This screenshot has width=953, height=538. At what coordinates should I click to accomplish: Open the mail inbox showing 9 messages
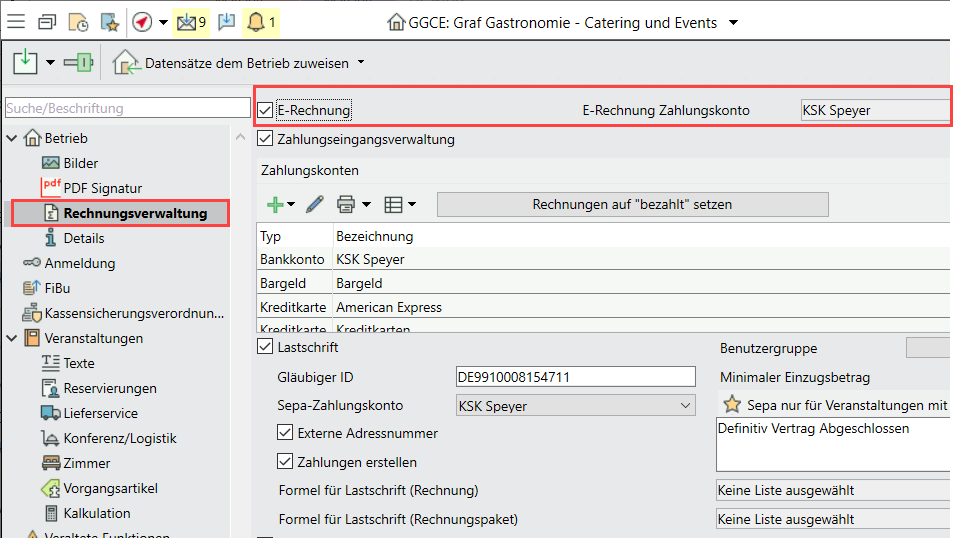coord(189,22)
